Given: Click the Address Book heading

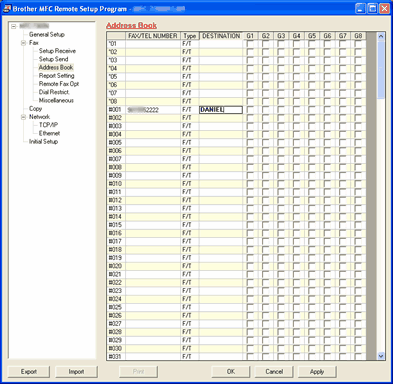Looking at the screenshot, I should [x=131, y=25].
